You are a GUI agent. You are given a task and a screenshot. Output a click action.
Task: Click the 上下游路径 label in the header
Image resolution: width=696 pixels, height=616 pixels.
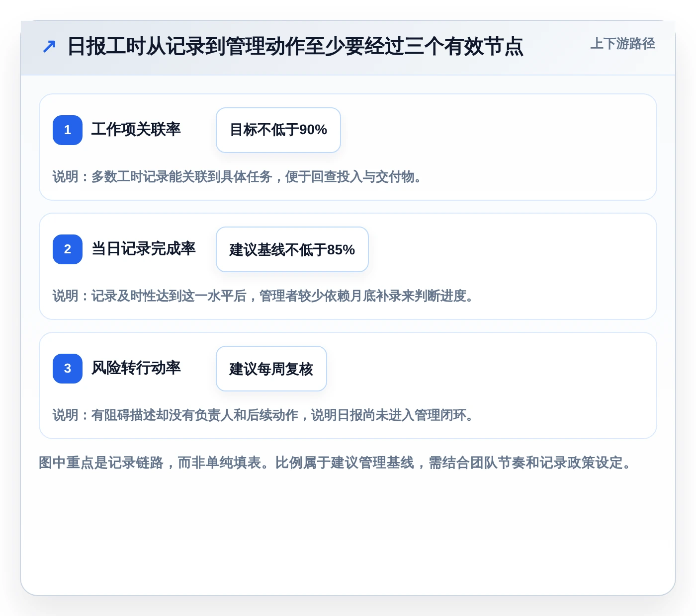pyautogui.click(x=622, y=44)
